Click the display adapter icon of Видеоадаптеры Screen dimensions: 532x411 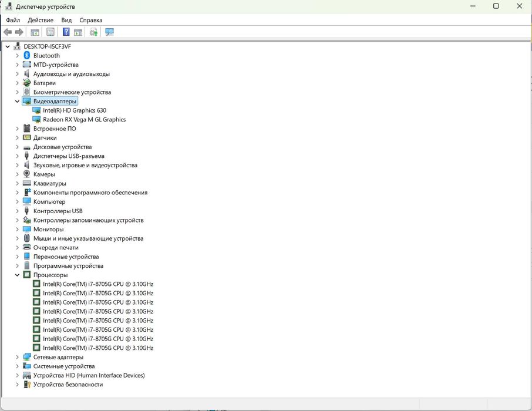27,101
